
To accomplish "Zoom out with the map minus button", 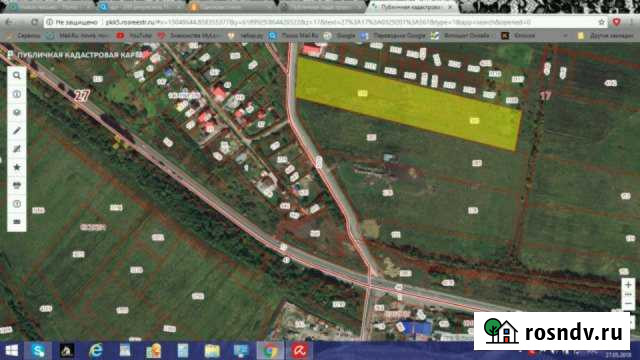I will coord(628,304).
